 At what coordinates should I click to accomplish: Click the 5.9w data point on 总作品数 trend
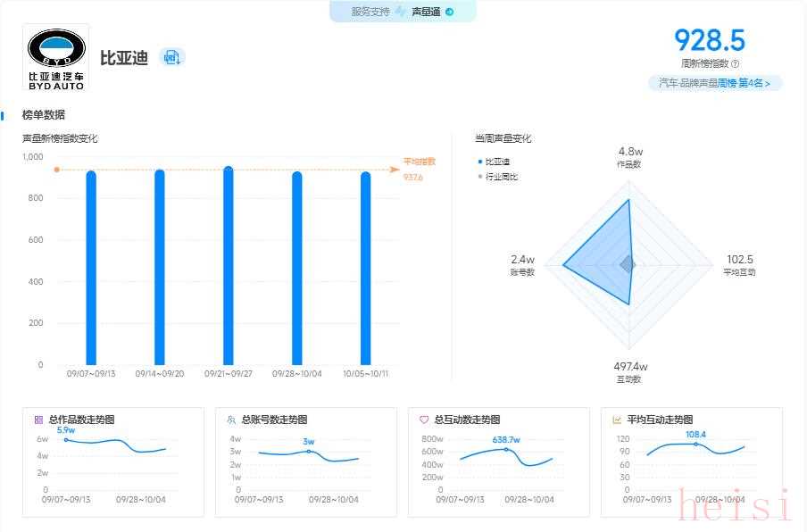coord(65,439)
